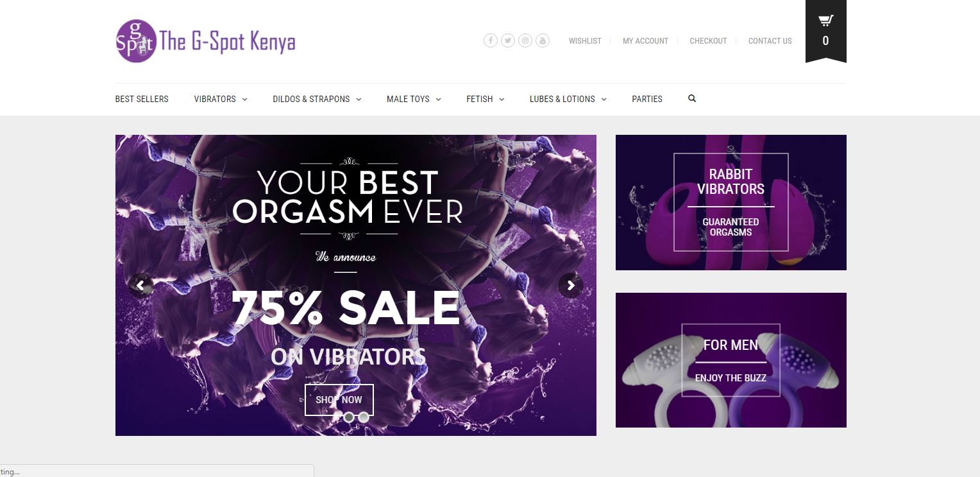Click the site logo

[x=205, y=41]
